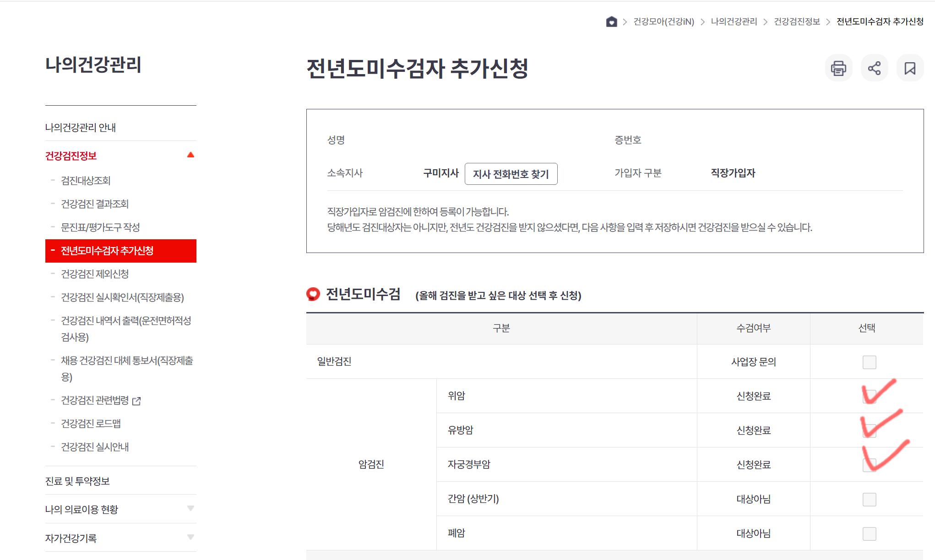
Task: Expand the 나의 의료이용 현황 section
Action: [x=191, y=509]
